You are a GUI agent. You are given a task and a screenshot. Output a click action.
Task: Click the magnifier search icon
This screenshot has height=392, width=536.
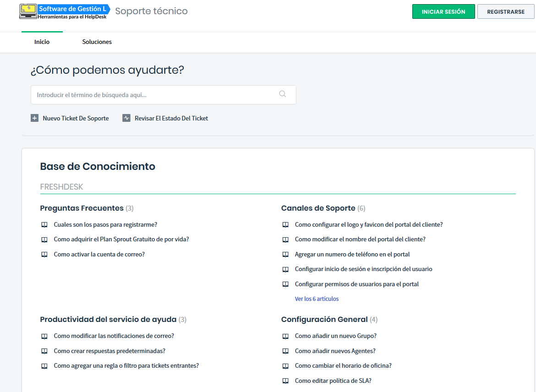pyautogui.click(x=282, y=94)
